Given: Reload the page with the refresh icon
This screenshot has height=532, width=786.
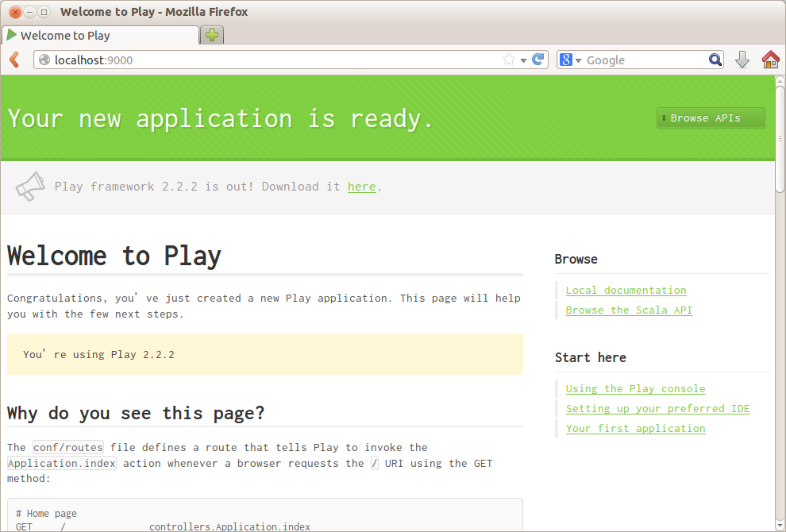Looking at the screenshot, I should [x=539, y=60].
